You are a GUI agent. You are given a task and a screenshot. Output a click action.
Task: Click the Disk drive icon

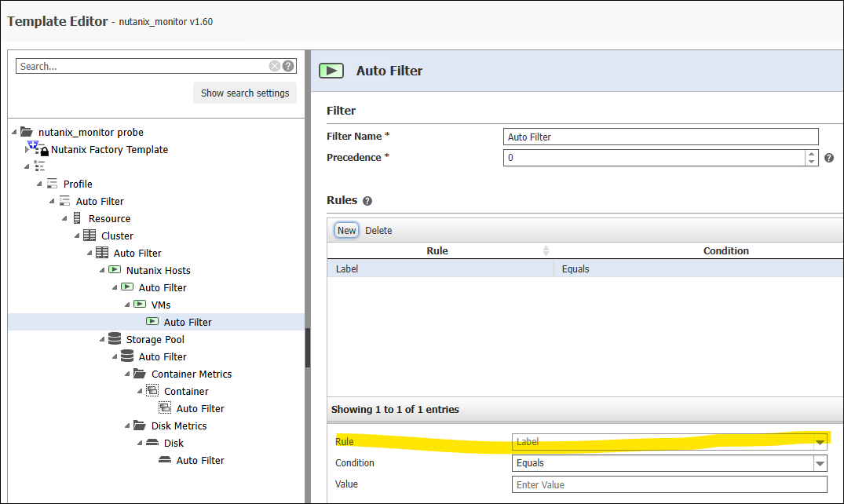tap(152, 443)
